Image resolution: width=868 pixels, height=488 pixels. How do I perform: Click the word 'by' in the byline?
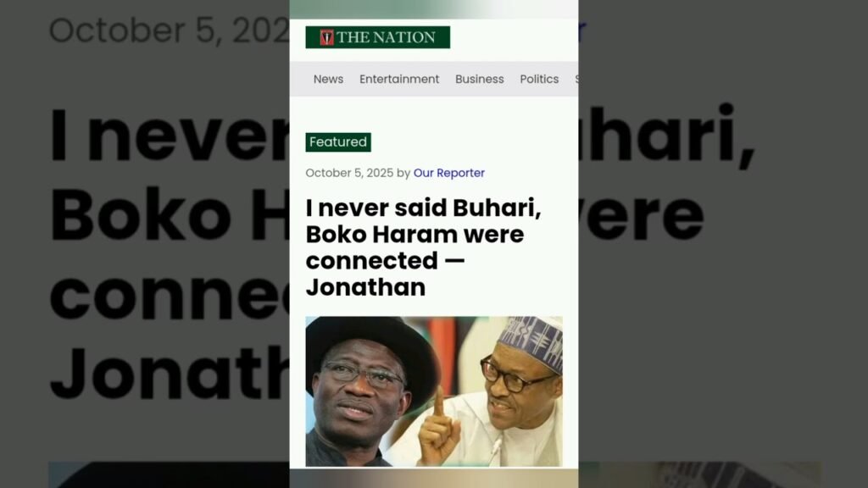point(403,173)
